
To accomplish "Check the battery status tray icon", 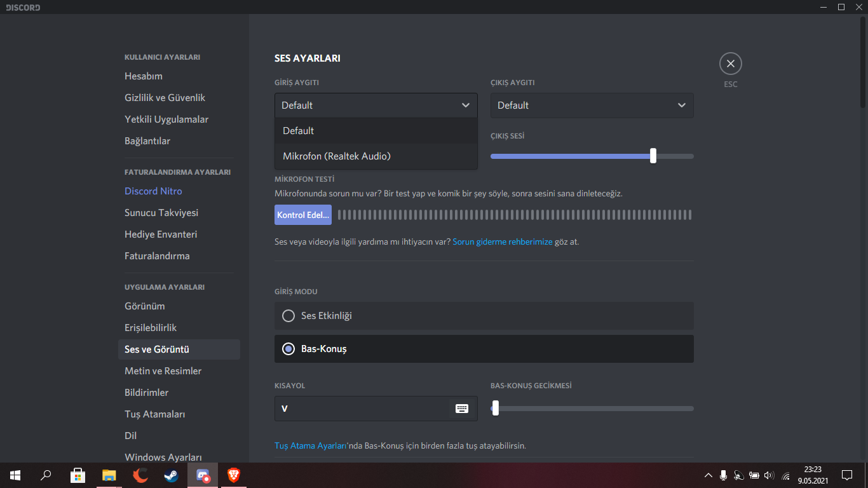I will coord(754,475).
